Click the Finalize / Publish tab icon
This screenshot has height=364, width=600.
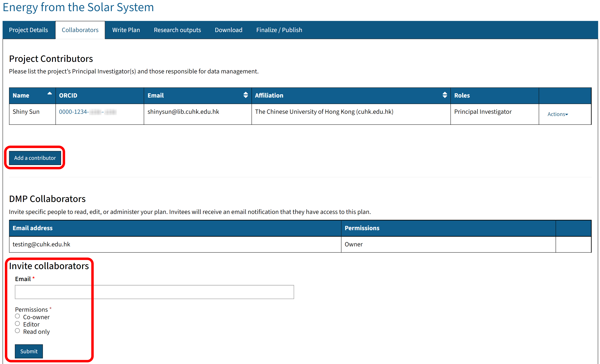pos(279,30)
